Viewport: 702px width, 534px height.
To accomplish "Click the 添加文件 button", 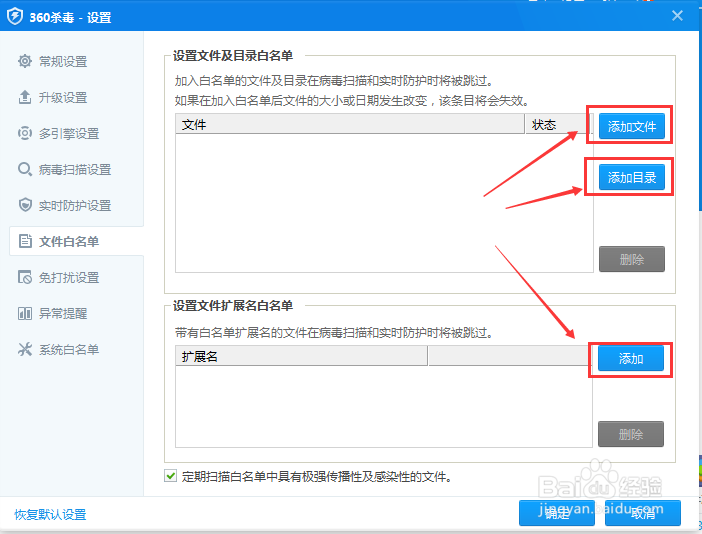I will pos(632,126).
